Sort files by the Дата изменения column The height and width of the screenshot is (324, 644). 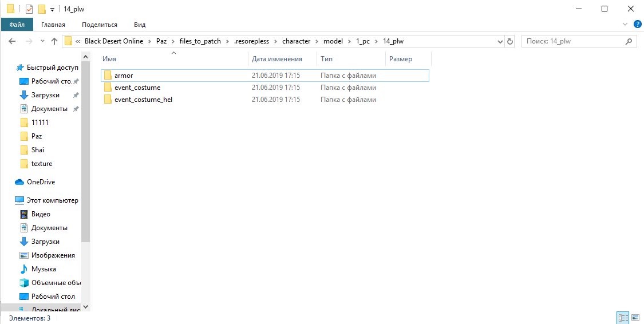coord(277,59)
